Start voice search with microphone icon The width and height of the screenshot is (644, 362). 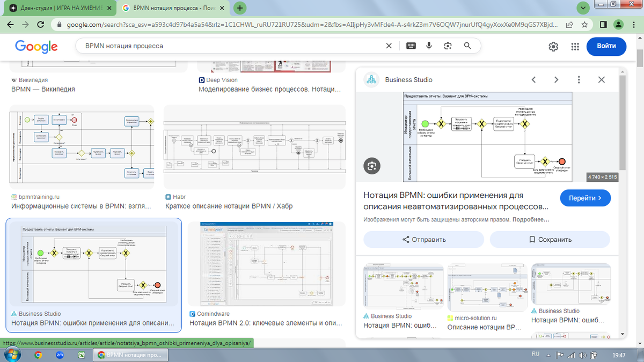429,46
